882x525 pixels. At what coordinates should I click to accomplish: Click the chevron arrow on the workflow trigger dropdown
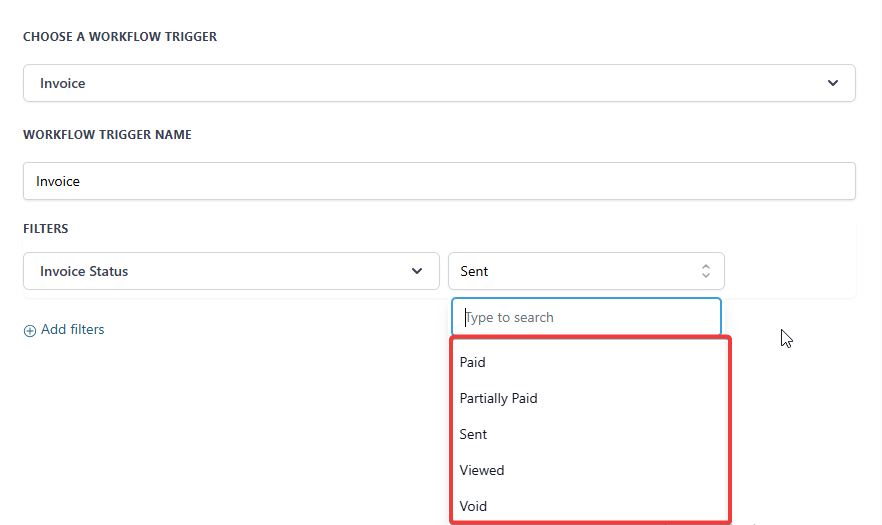[x=833, y=83]
